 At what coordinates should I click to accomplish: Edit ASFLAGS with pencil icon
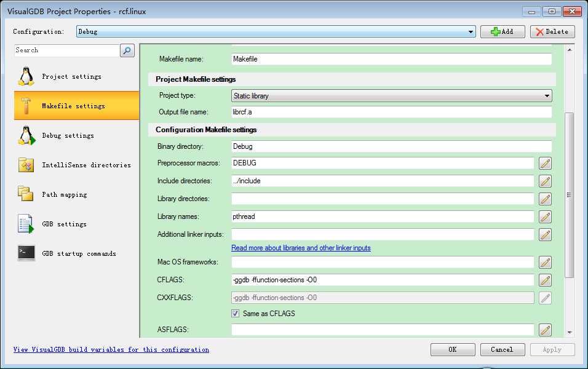pyautogui.click(x=545, y=330)
